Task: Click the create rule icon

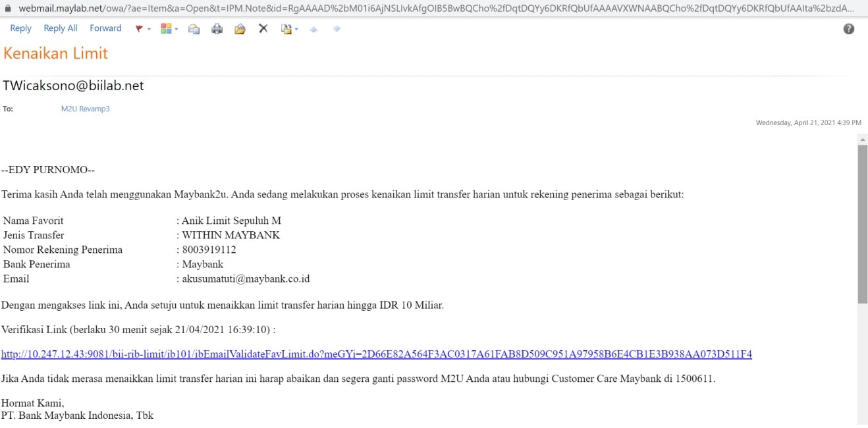Action: click(x=286, y=28)
